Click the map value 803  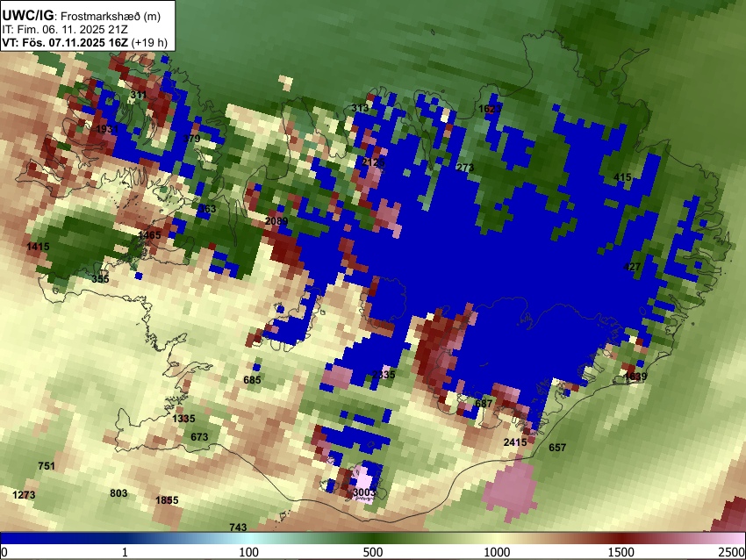click(x=118, y=493)
